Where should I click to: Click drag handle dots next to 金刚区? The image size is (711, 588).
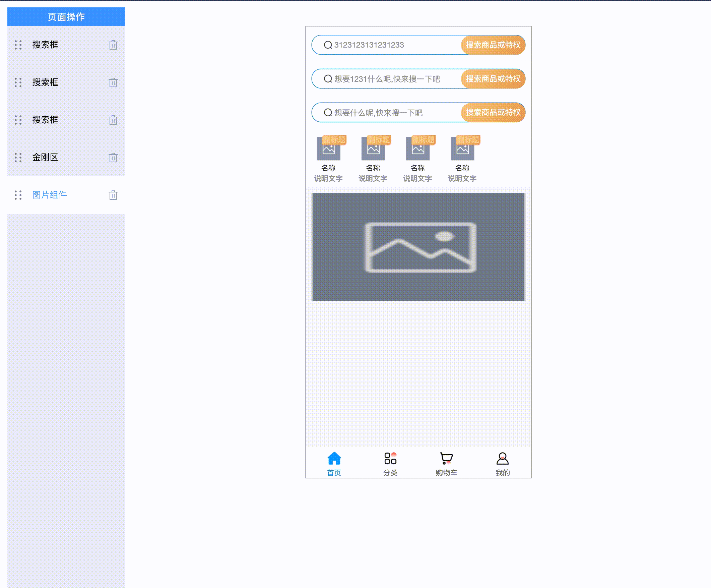(18, 158)
